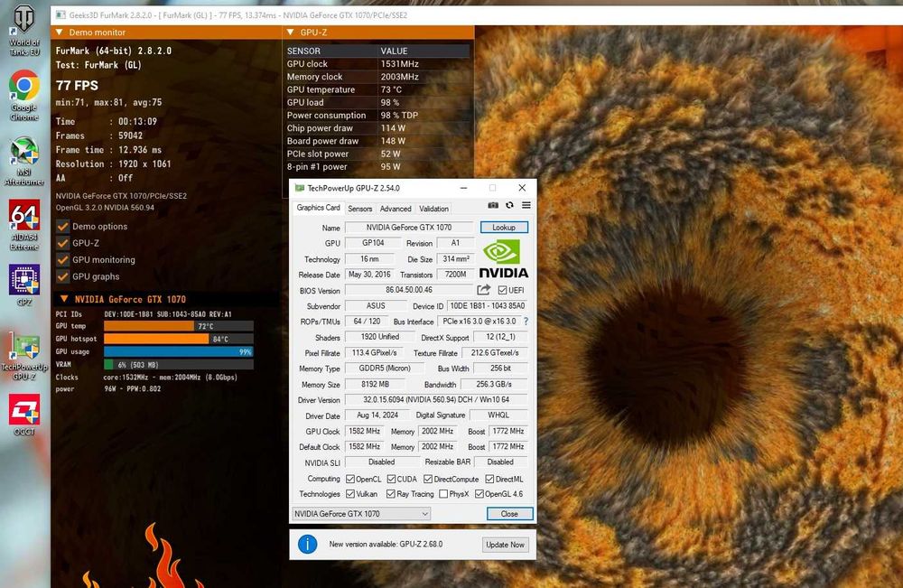Click the GPU temperature row value 73 °C
Image resolution: width=903 pixels, height=588 pixels.
[x=391, y=89]
